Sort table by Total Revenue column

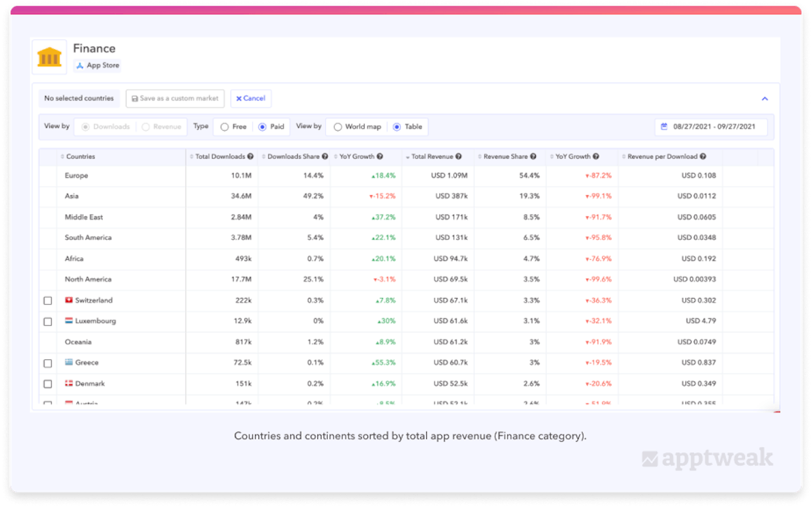pyautogui.click(x=432, y=156)
